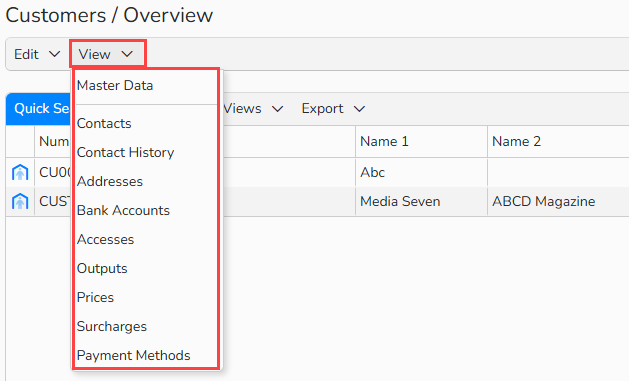Select the Media Seven cell
Screen dimensions: 629x381
pos(421,201)
